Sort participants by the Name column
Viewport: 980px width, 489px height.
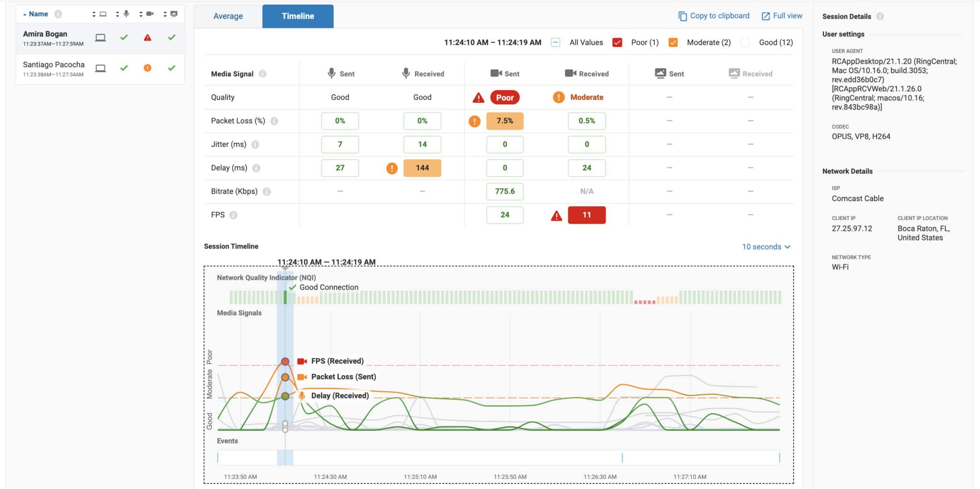point(38,14)
